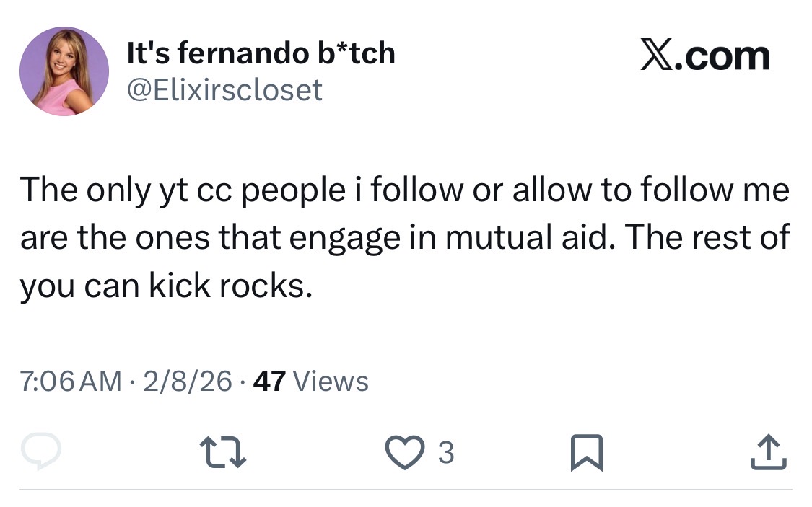Like the post via the heart icon

click(x=404, y=452)
